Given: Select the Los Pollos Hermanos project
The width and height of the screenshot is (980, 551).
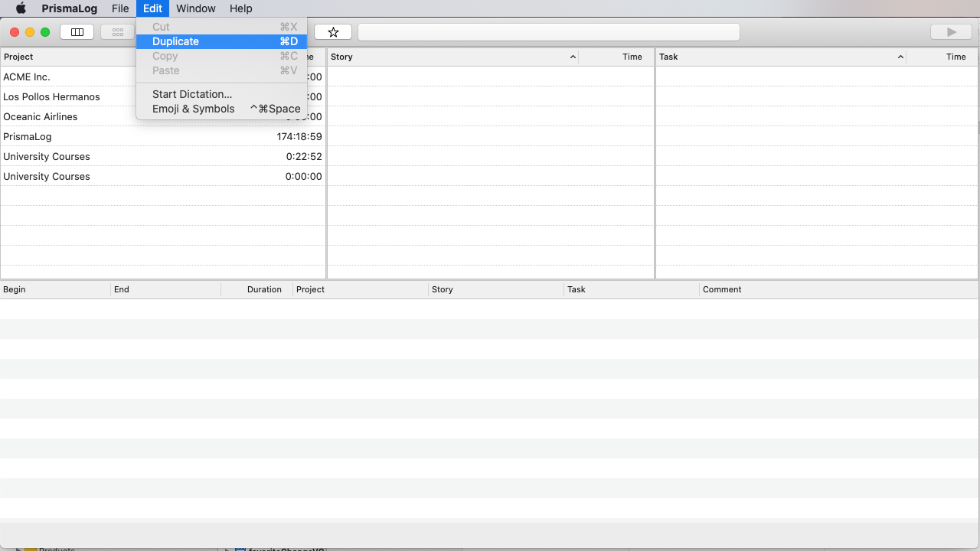Looking at the screenshot, I should coord(163,96).
